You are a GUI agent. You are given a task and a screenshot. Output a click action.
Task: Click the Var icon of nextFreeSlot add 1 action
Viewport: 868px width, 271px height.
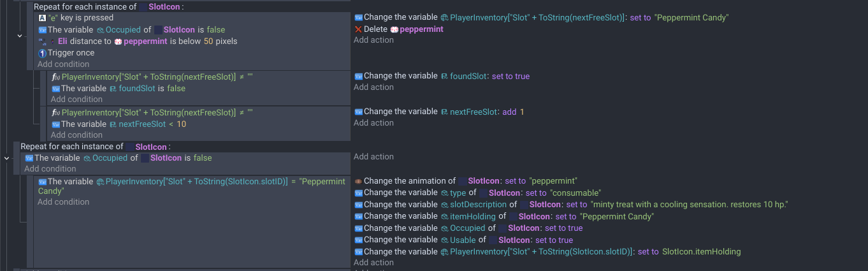(x=358, y=112)
